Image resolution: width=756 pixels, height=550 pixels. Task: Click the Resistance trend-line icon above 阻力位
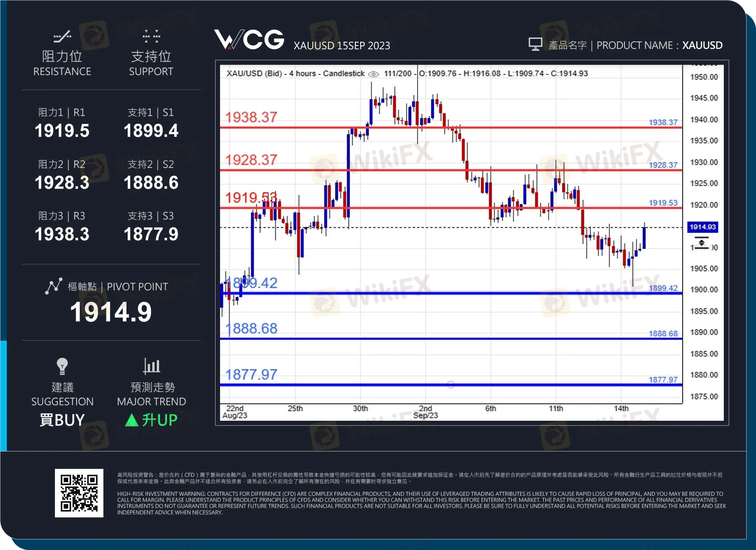(x=62, y=37)
